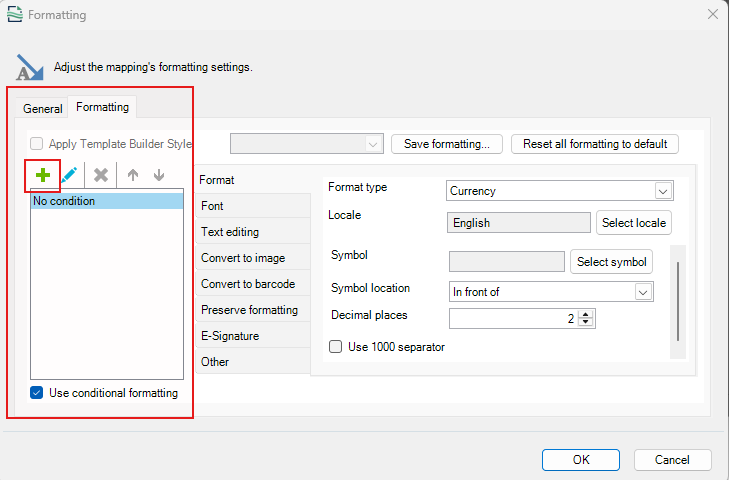729x480 pixels.
Task: Increase decimal places with up stepper
Action: tap(586, 315)
